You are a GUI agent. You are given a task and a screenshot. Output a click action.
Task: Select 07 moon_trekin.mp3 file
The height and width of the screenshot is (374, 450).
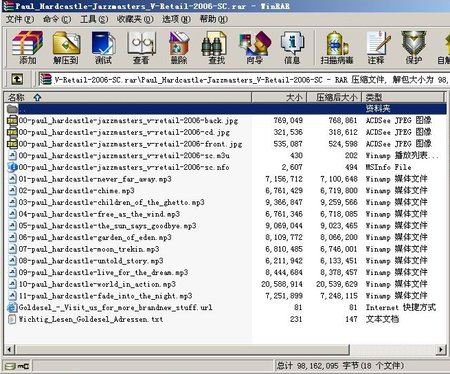coord(89,249)
